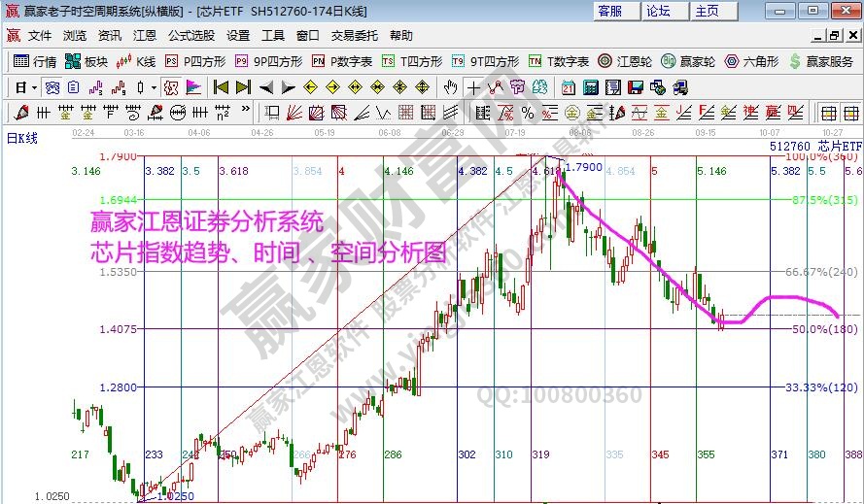Open the 交易委托 menu
This screenshot has width=864, height=504.
click(354, 36)
